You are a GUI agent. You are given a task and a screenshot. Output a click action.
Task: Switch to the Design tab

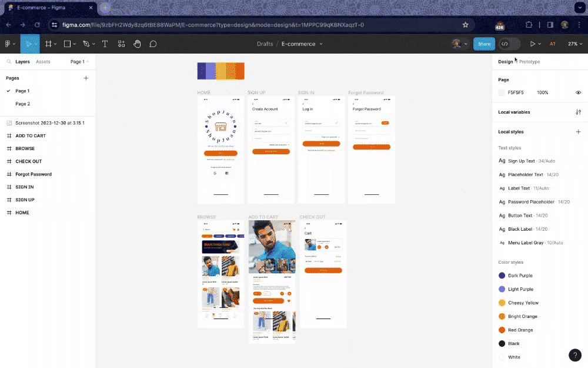506,62
